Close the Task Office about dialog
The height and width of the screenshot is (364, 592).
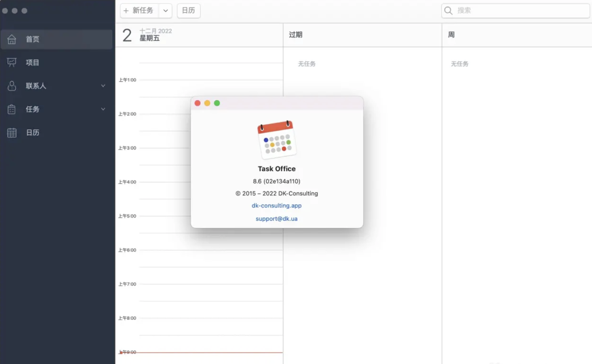[x=198, y=103]
